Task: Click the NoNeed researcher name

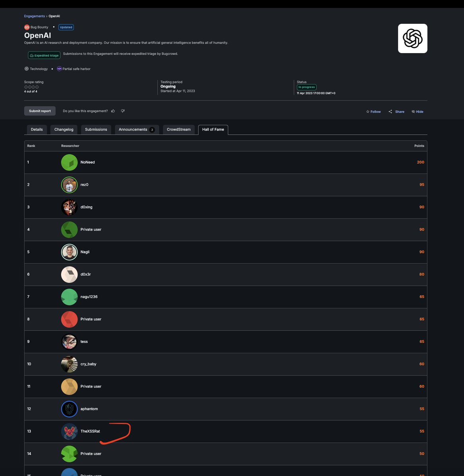Action: click(88, 162)
